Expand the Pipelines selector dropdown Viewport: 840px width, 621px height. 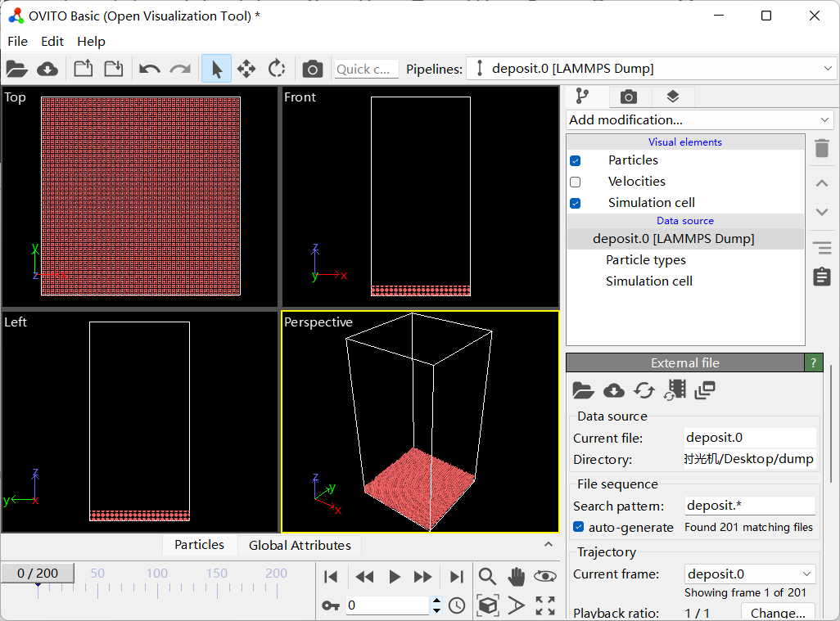651,69
